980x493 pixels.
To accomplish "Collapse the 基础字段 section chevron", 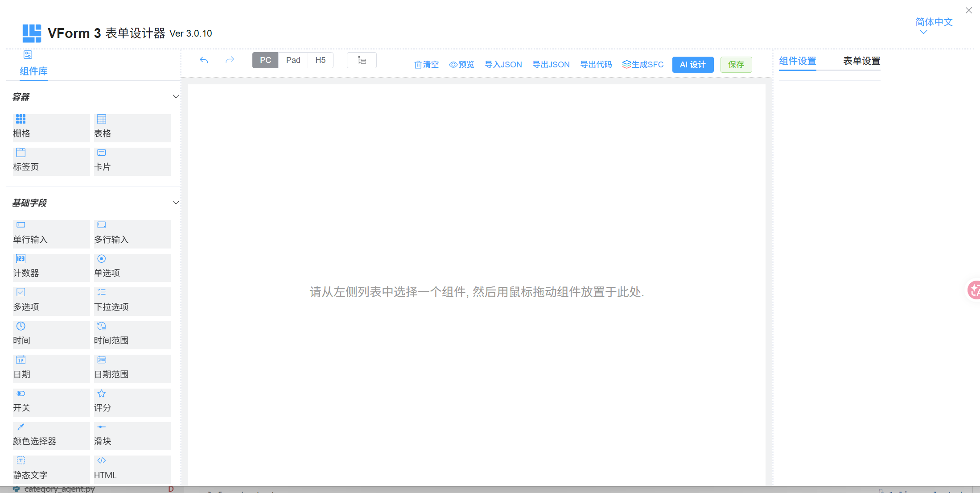I will [x=176, y=203].
